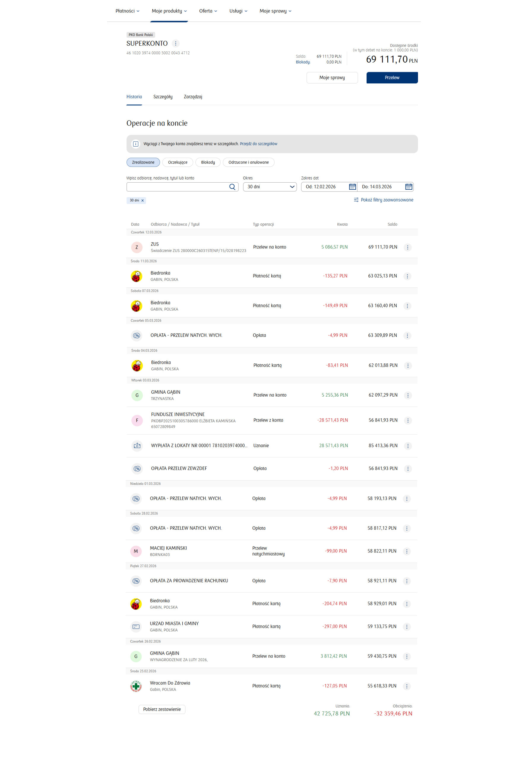Open options for MACIEJ KAMIŃSKI transfer
The width and height of the screenshot is (532, 760).
tap(407, 551)
